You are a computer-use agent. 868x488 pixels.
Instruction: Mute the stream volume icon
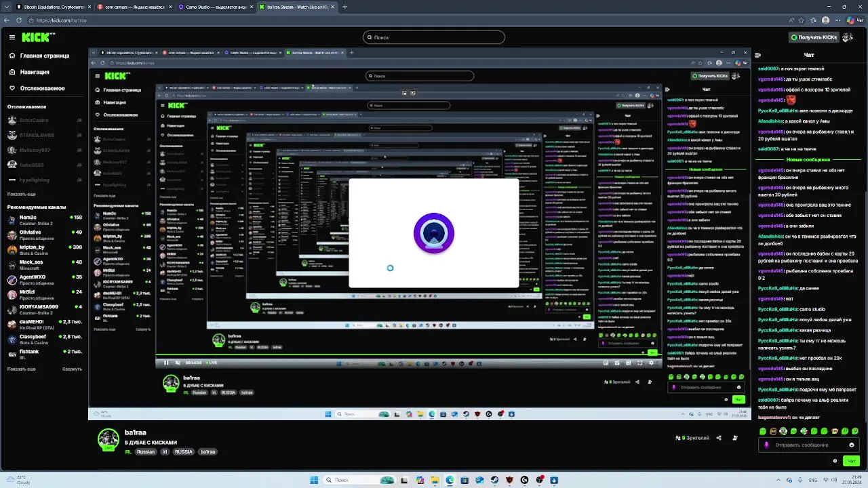[x=178, y=363]
